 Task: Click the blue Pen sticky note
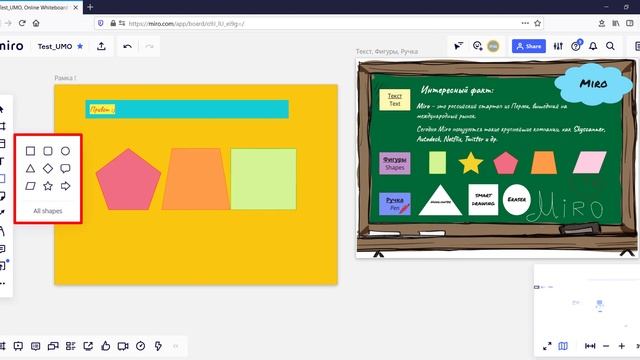point(395,204)
